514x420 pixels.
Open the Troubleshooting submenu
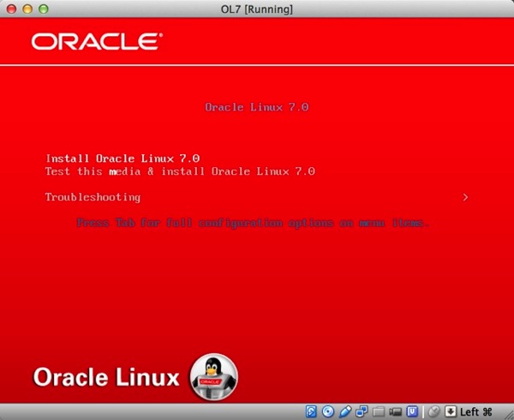point(93,197)
